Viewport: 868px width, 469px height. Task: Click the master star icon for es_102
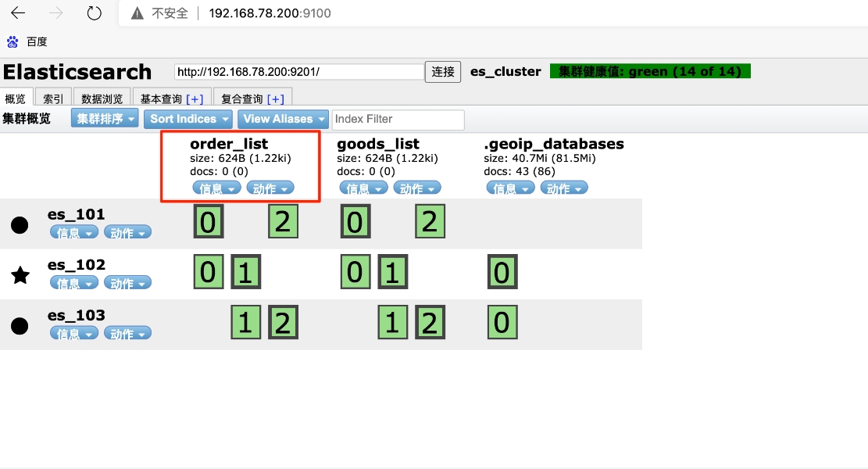pyautogui.click(x=20, y=274)
